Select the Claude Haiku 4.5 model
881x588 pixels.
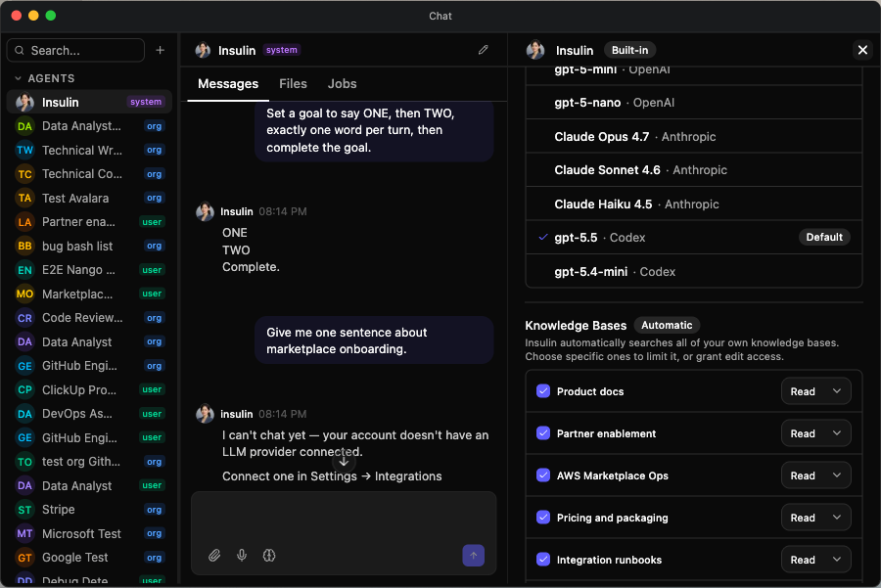pos(693,204)
